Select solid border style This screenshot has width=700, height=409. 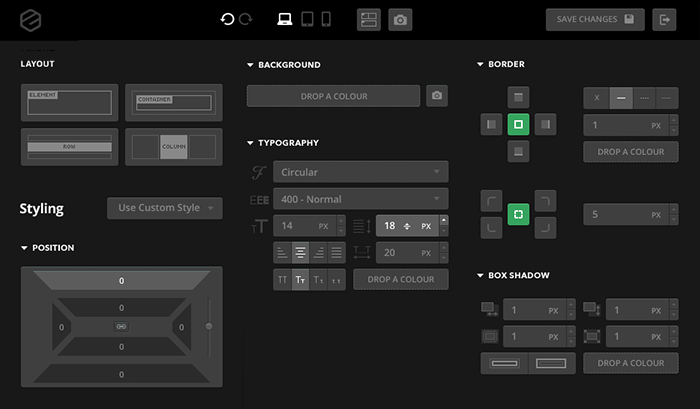(621, 98)
